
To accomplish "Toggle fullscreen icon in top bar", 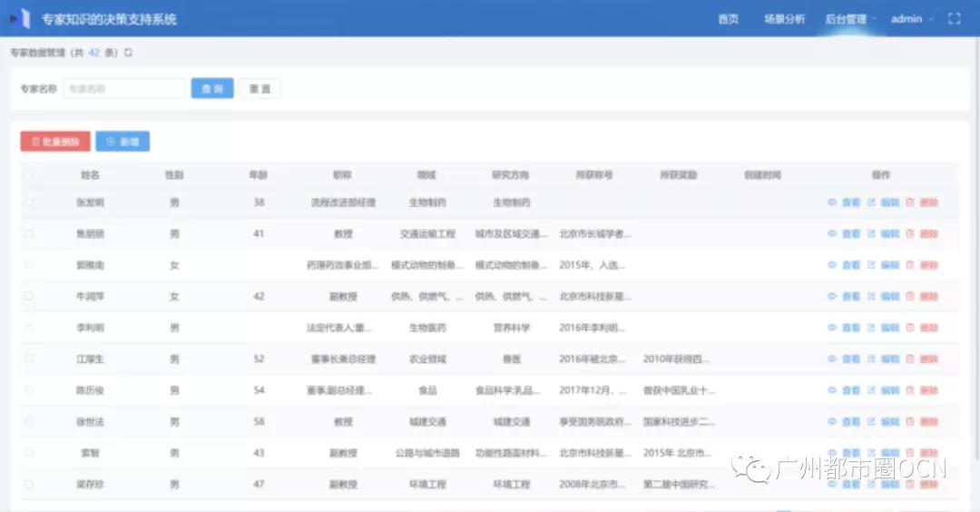I will click(x=954, y=18).
